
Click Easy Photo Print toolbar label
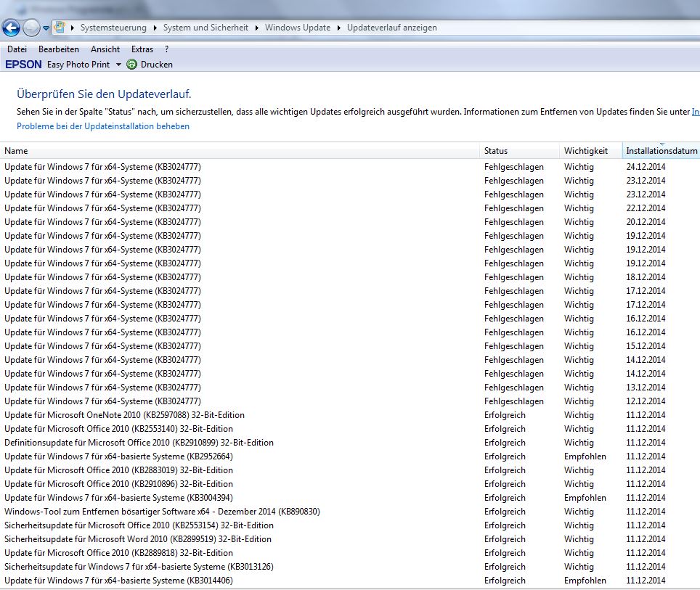(x=78, y=65)
